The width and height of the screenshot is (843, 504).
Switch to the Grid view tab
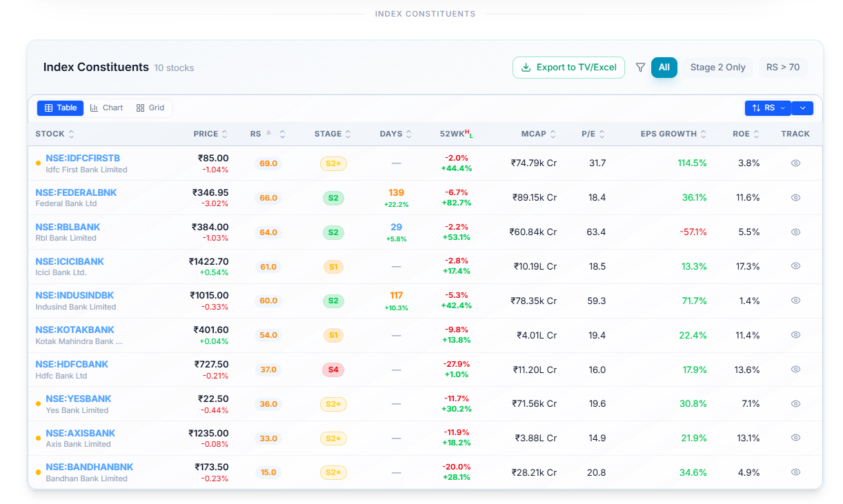(x=150, y=108)
